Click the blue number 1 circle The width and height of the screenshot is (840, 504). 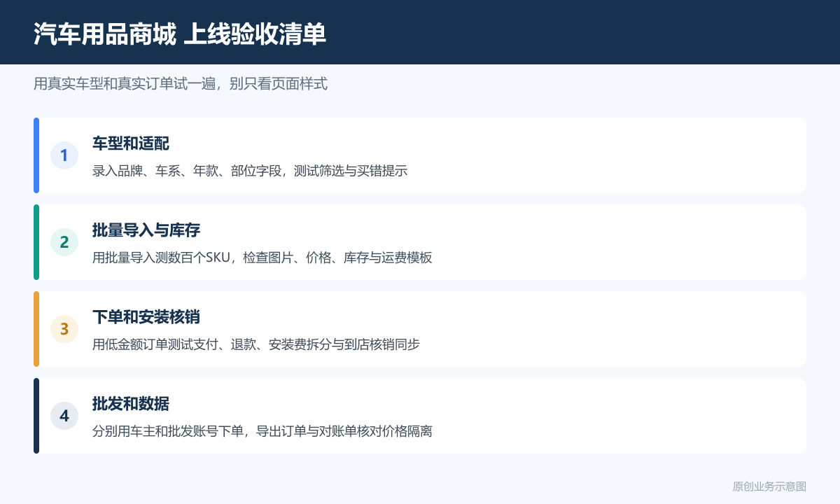(x=64, y=155)
